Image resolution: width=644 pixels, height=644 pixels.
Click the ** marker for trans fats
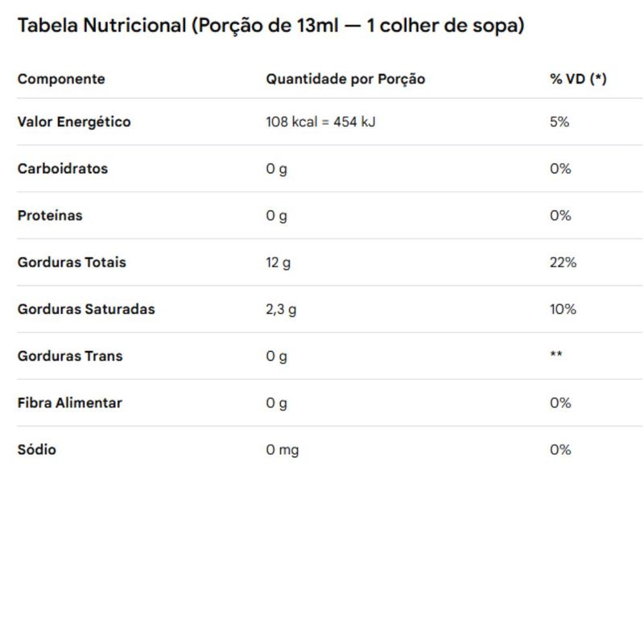tap(556, 353)
